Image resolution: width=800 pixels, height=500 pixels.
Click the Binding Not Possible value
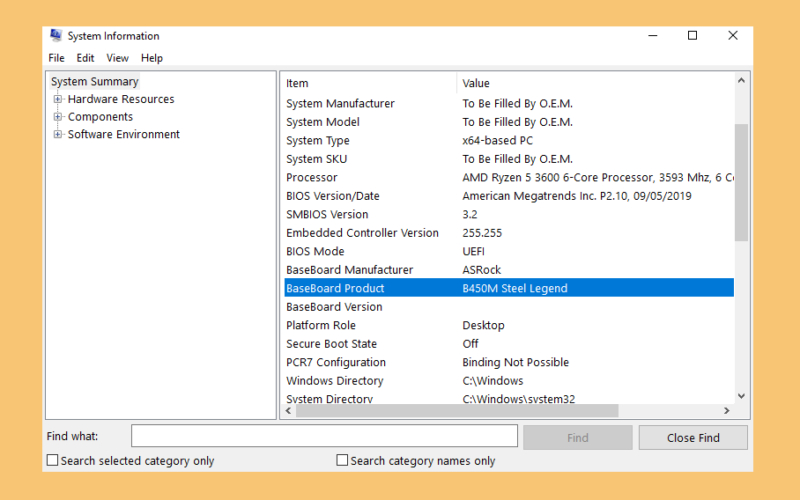click(x=515, y=362)
